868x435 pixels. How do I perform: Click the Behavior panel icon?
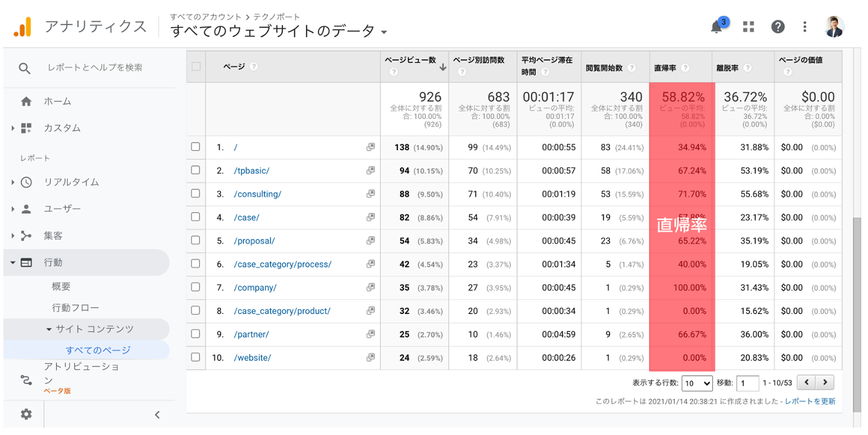(x=26, y=263)
